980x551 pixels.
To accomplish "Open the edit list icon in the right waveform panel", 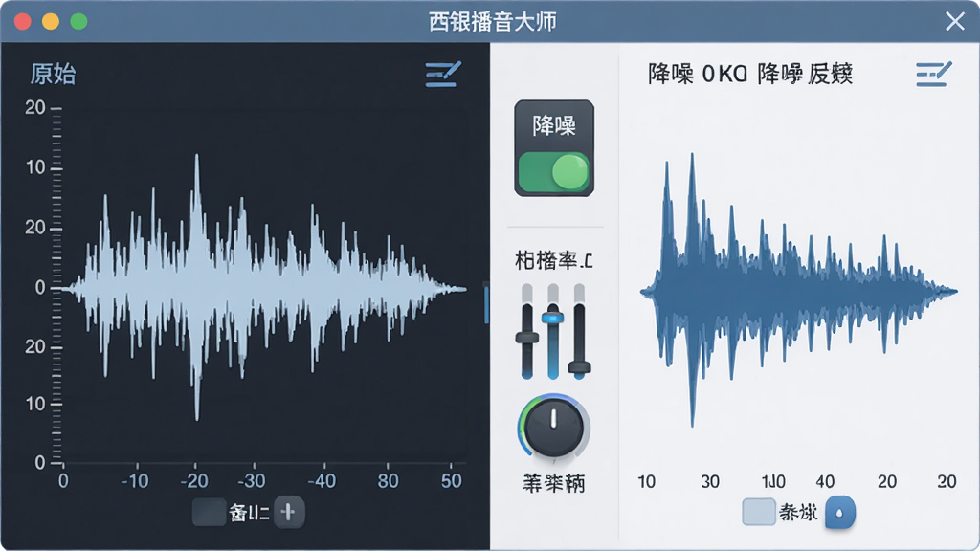I will point(934,75).
